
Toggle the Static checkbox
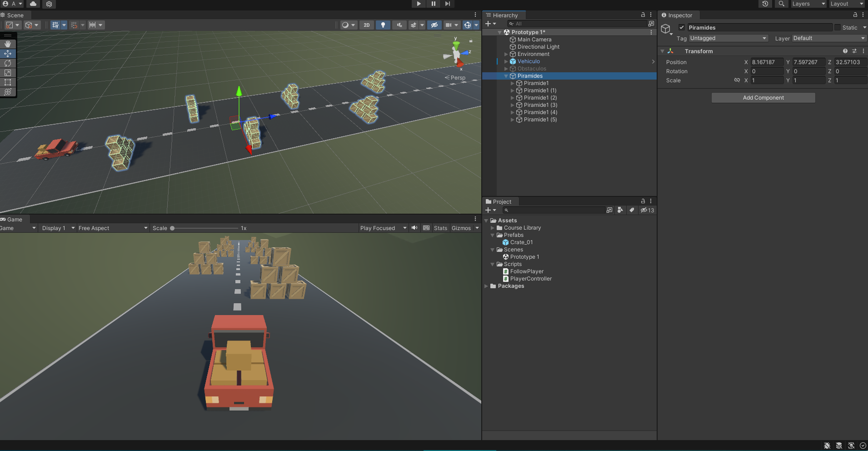838,27
